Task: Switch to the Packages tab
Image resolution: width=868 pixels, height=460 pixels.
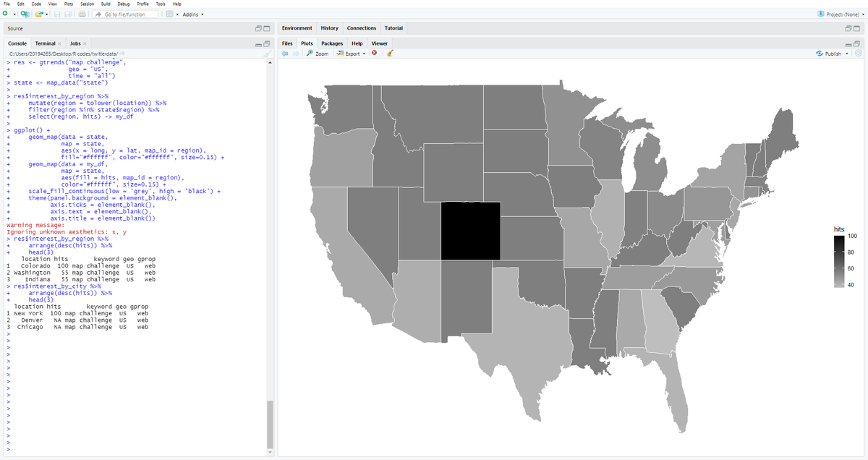Action: tap(332, 43)
